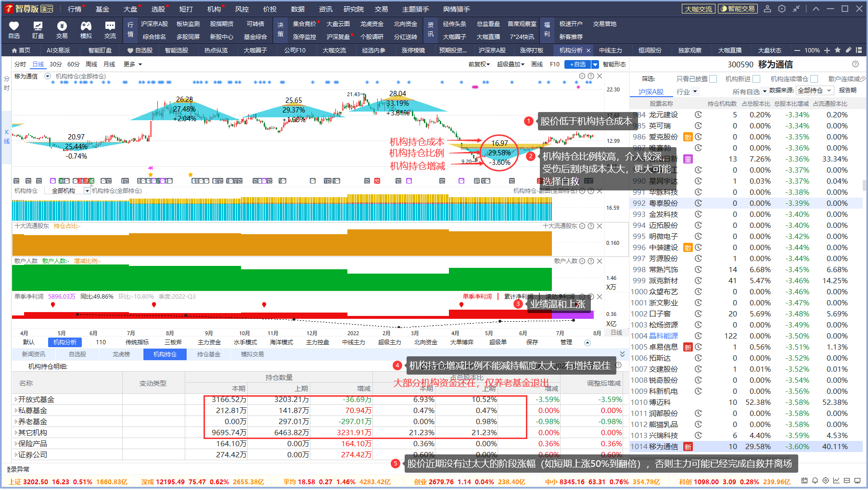
Task: Open the 交流 chat bubble icon
Action: coord(110,30)
